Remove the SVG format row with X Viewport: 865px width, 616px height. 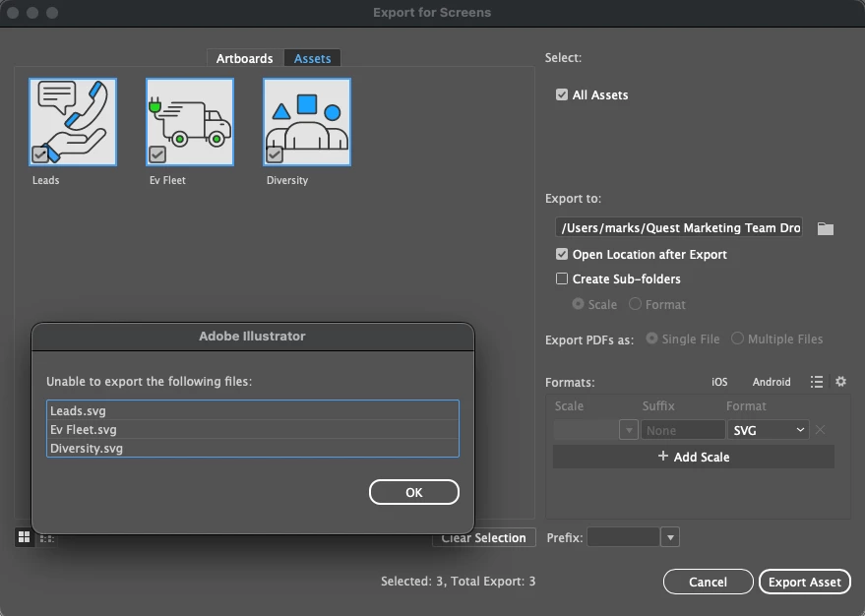[x=821, y=430]
